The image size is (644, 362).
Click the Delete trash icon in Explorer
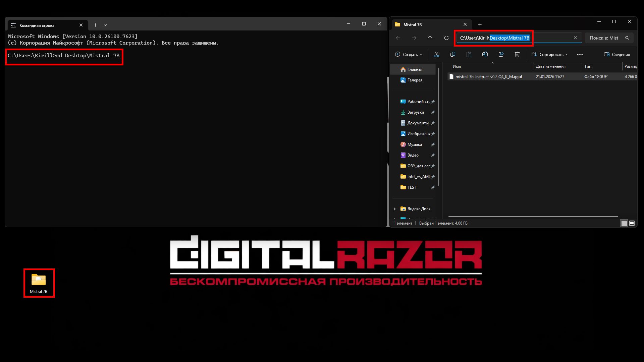(x=517, y=54)
